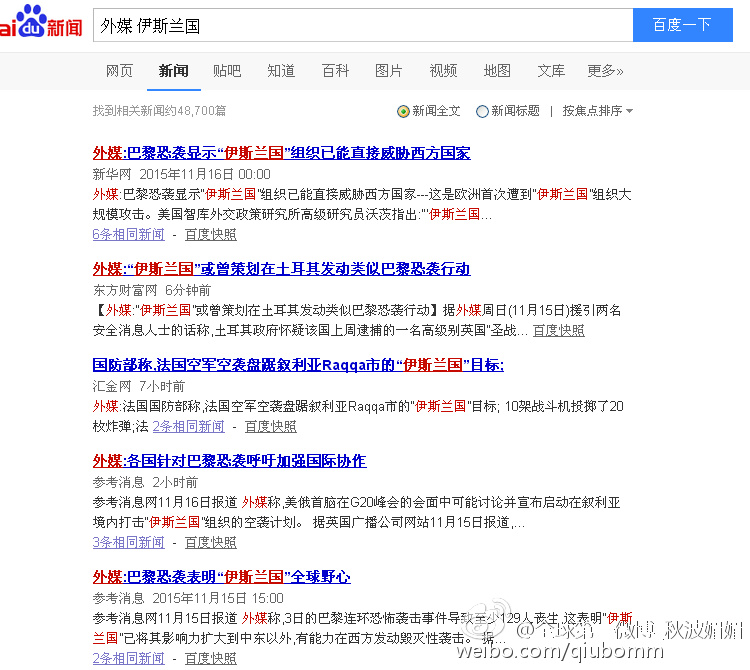This screenshot has width=750, height=670.
Task: Switch to the 地图 tab
Action: click(497, 71)
